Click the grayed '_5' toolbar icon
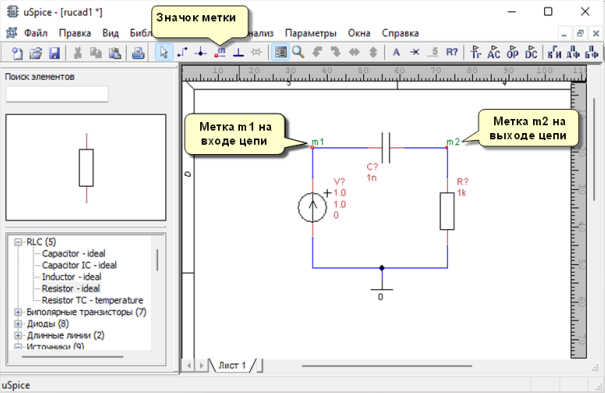The image size is (605, 393). click(x=434, y=52)
